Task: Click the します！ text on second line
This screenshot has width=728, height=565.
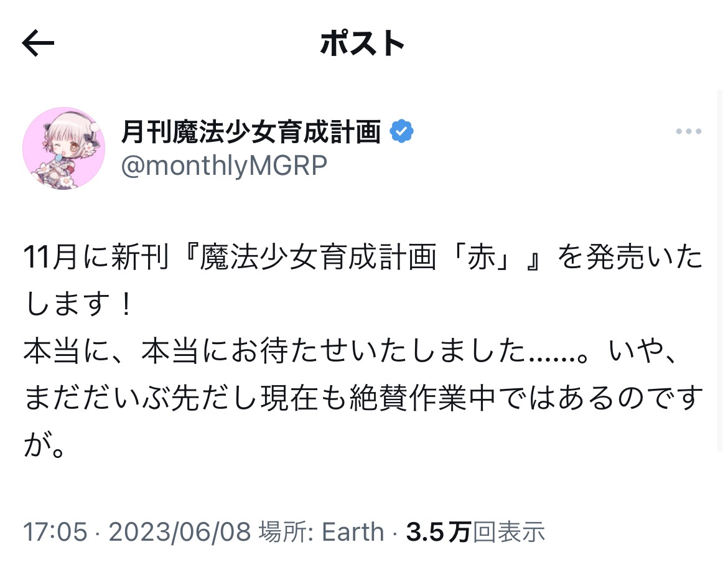Action: (x=77, y=307)
